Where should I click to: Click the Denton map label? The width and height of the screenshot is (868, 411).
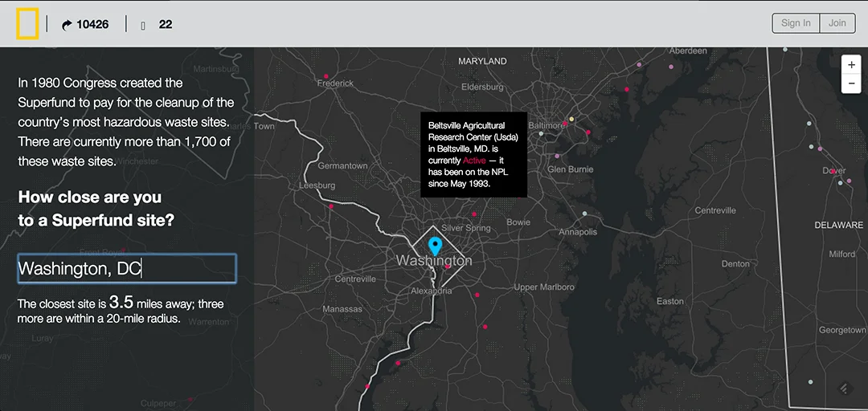tap(735, 264)
